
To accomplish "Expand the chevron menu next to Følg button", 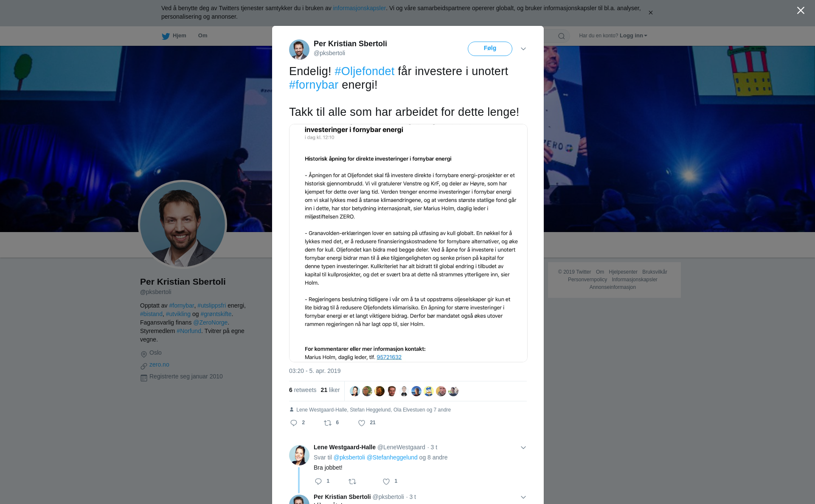I will click(523, 49).
